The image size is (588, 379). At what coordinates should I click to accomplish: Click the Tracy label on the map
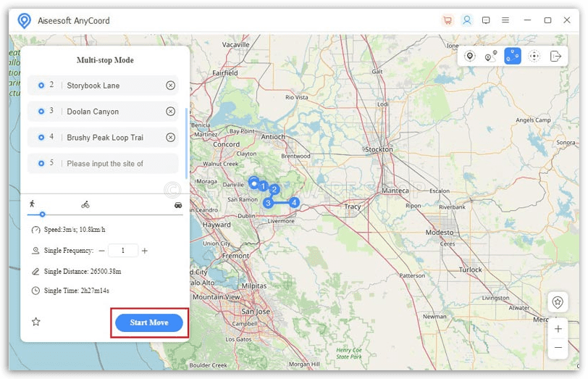click(353, 207)
